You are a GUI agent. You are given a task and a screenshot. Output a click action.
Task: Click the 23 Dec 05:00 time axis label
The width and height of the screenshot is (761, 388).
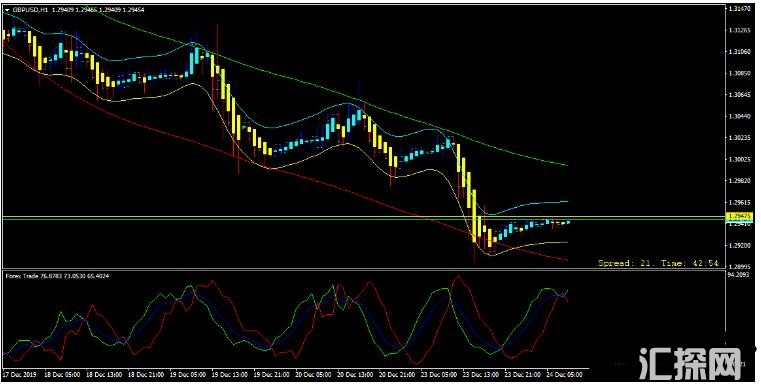[x=440, y=375]
